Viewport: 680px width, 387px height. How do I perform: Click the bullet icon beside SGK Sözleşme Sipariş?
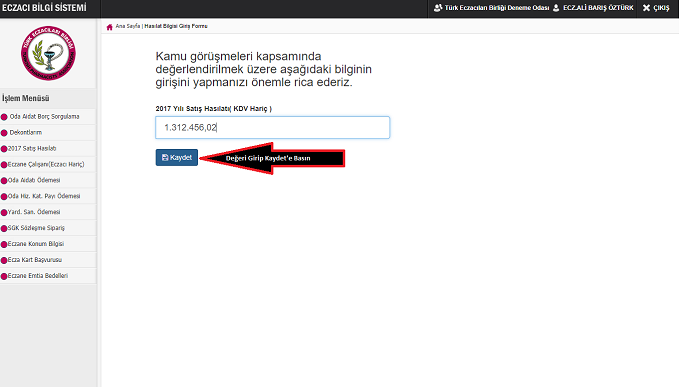[x=4, y=229]
